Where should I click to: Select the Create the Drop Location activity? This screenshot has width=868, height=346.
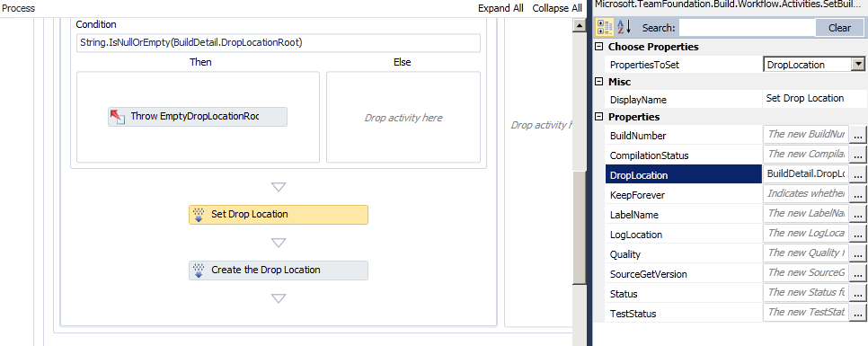click(279, 271)
